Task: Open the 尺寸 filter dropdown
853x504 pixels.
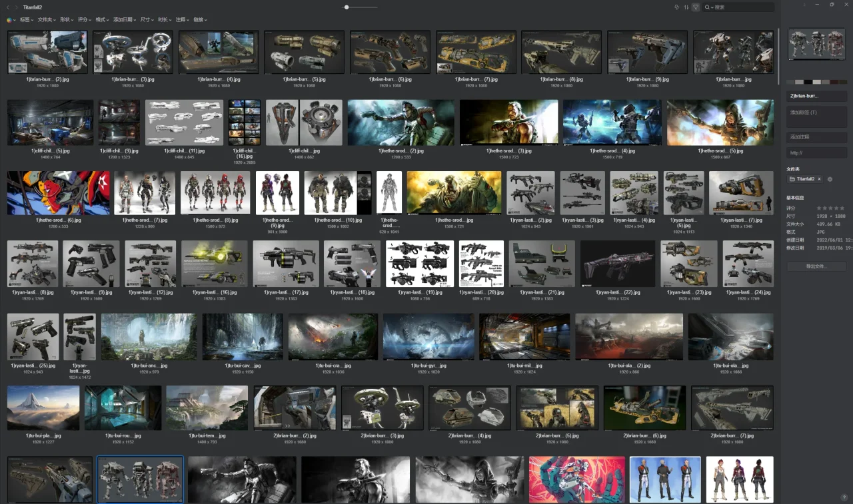Action: coord(147,20)
